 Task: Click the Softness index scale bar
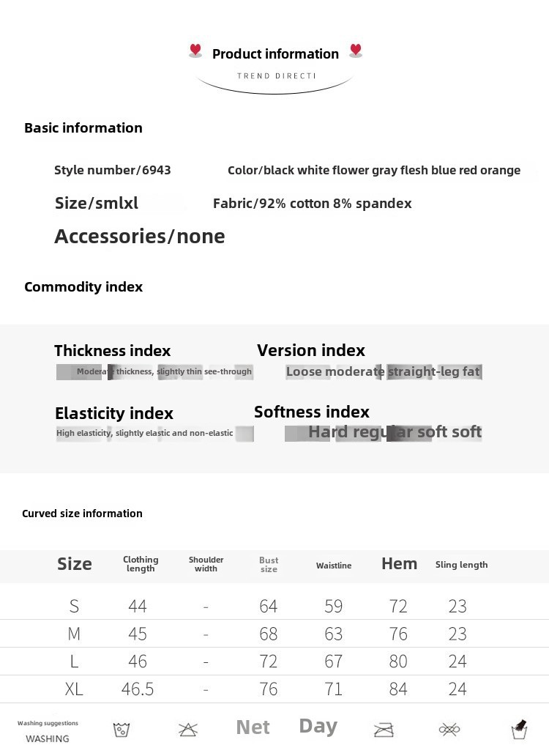[384, 432]
